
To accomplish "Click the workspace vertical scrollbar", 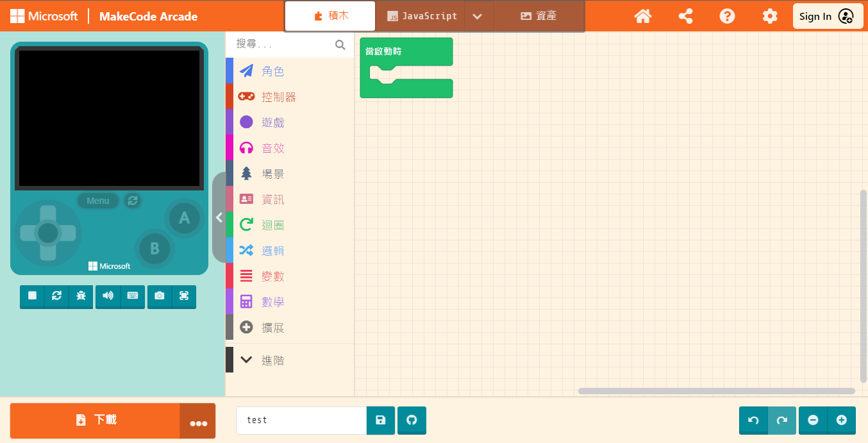I will 863,285.
